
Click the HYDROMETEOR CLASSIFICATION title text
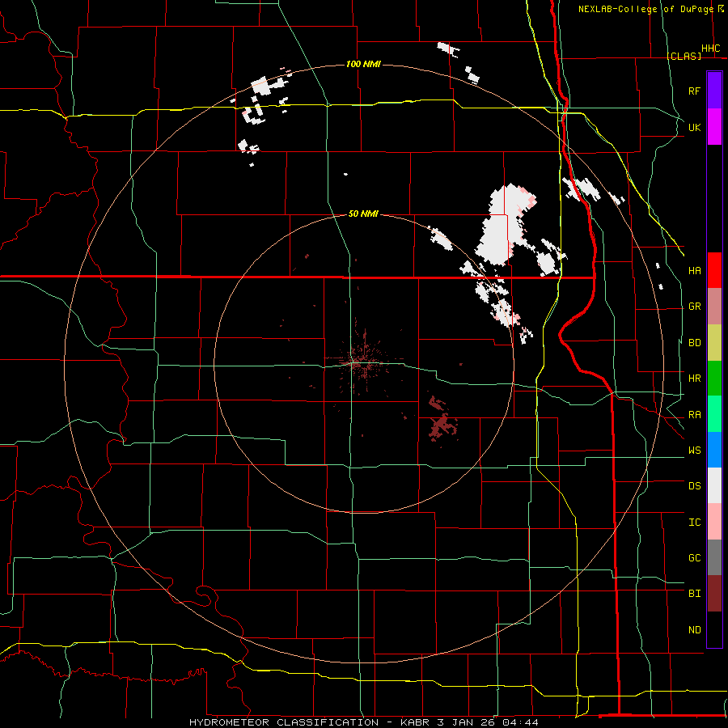click(284, 722)
